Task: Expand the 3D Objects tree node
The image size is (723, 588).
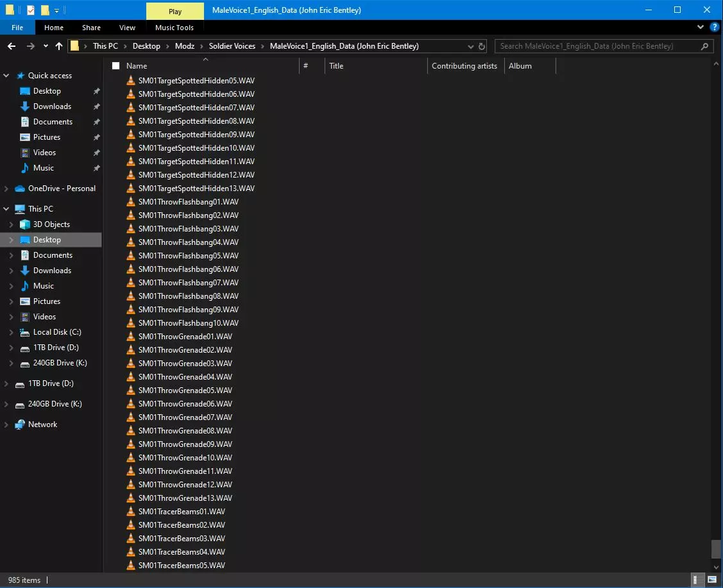Action: tap(11, 224)
